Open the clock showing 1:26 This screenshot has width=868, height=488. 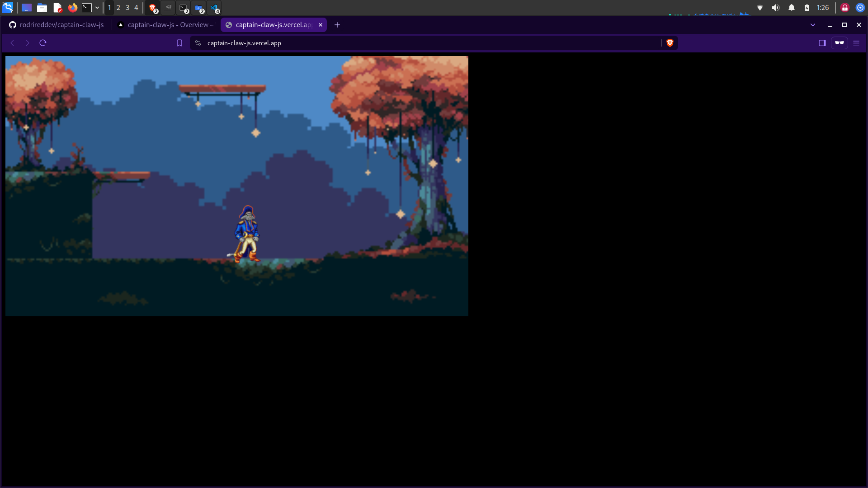(823, 8)
